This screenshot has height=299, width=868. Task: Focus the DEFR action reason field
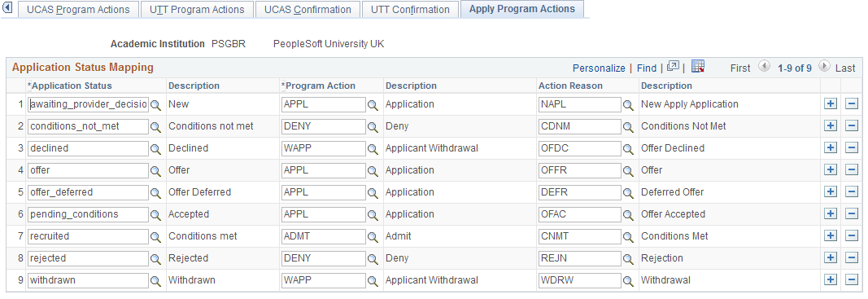[579, 192]
